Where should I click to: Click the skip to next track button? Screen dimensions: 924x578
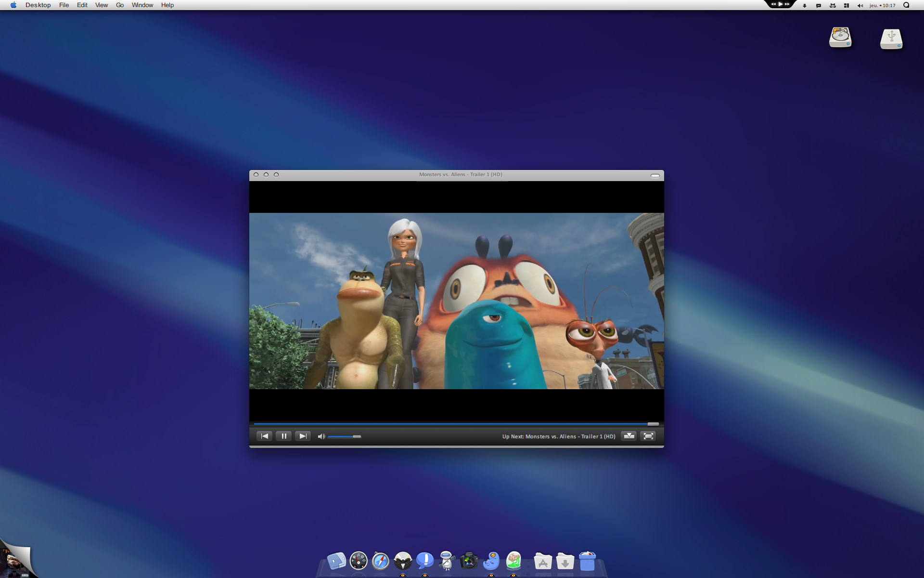303,436
